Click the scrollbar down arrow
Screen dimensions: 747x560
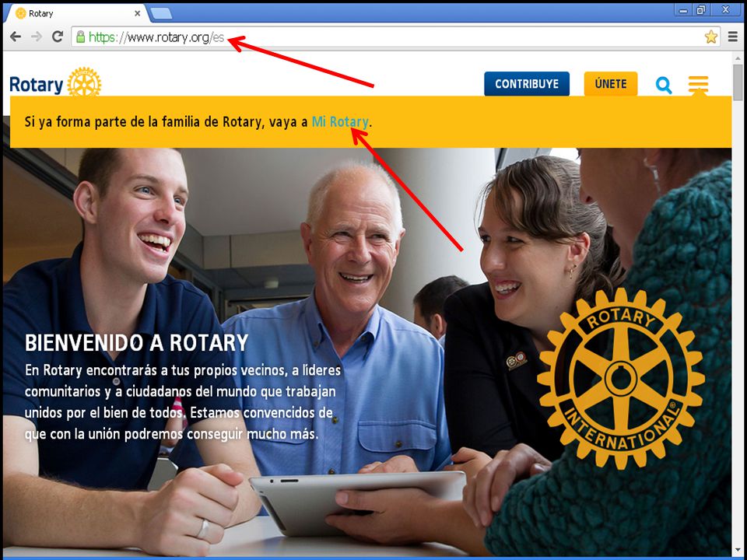[x=738, y=548]
